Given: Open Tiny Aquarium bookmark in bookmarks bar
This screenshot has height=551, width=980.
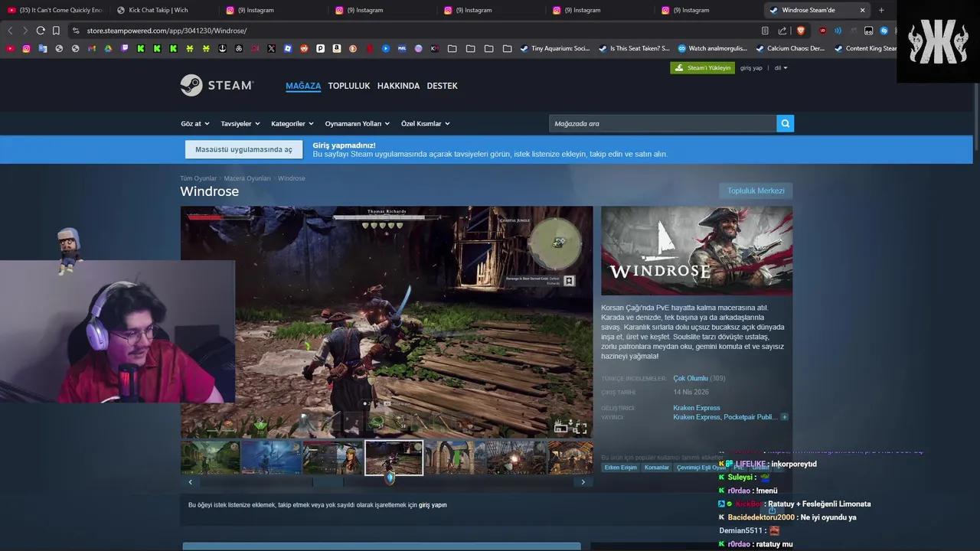Looking at the screenshot, I should tap(555, 48).
